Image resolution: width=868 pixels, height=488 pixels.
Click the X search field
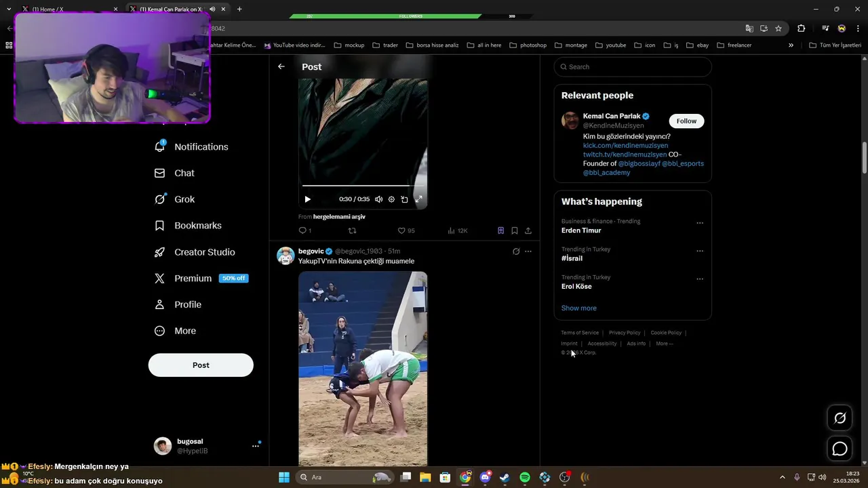[633, 66]
